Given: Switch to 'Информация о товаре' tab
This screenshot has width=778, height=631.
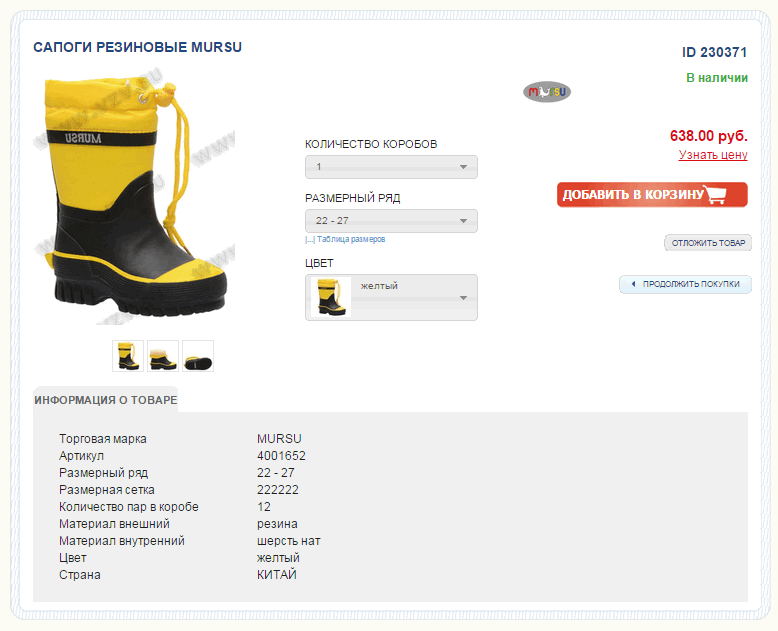Looking at the screenshot, I should pyautogui.click(x=106, y=400).
